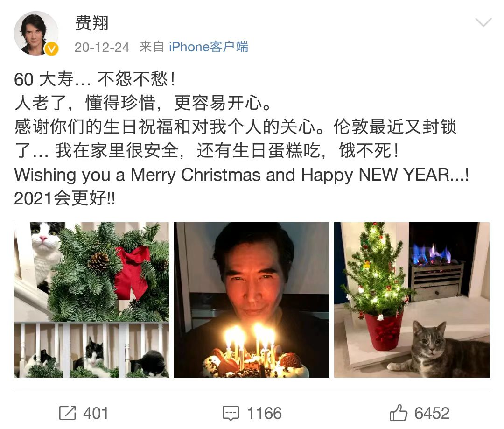Tap the Merry Christmas text line

(x=242, y=175)
